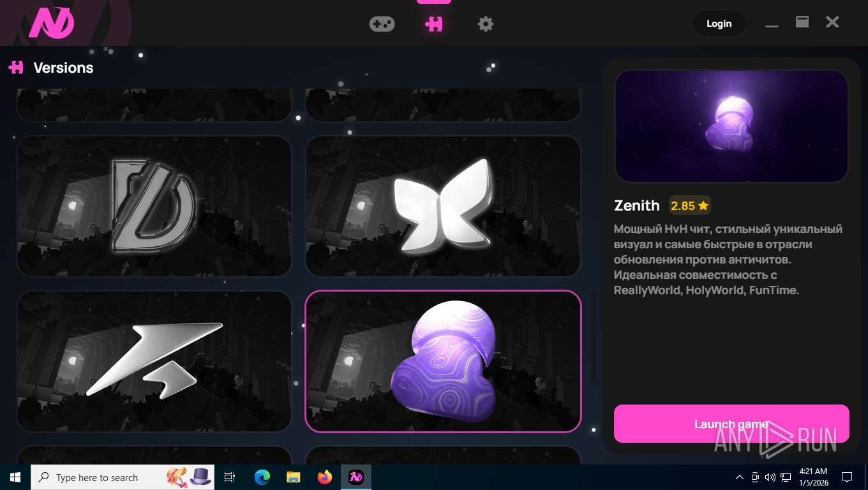Image resolution: width=868 pixels, height=490 pixels.
Task: Launch the game with pink button
Action: click(731, 424)
